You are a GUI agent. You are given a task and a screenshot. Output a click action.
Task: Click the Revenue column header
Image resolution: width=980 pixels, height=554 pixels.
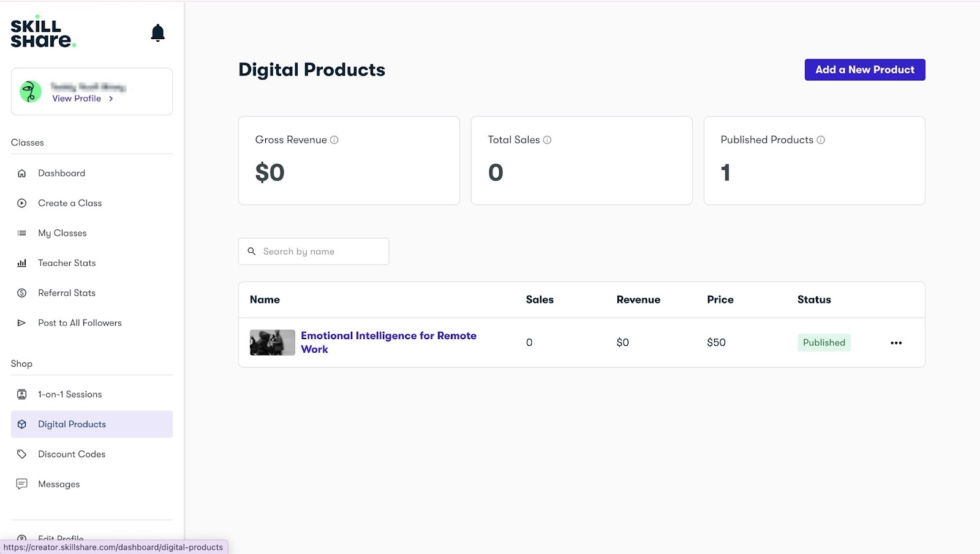pyautogui.click(x=638, y=300)
